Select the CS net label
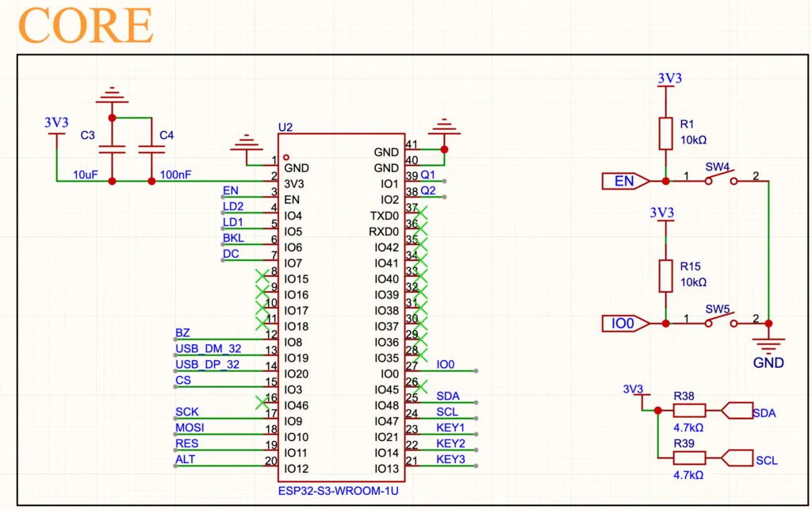This screenshot has width=812, height=510. [x=183, y=381]
